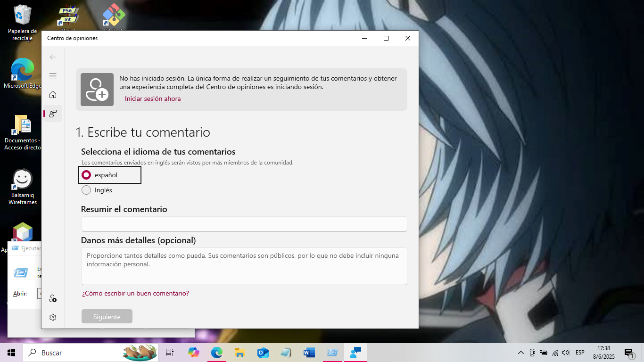Click the network icon in the system tray
Screen dimensions: 644x362
[555, 353]
